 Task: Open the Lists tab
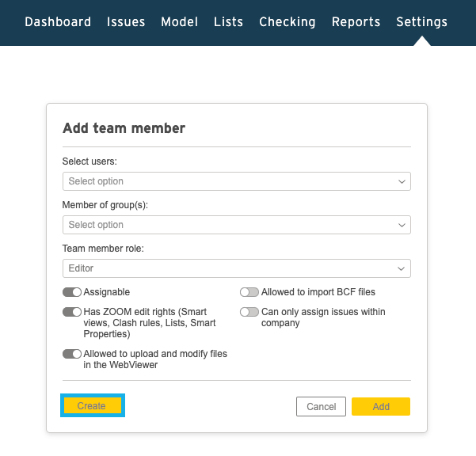pos(228,22)
